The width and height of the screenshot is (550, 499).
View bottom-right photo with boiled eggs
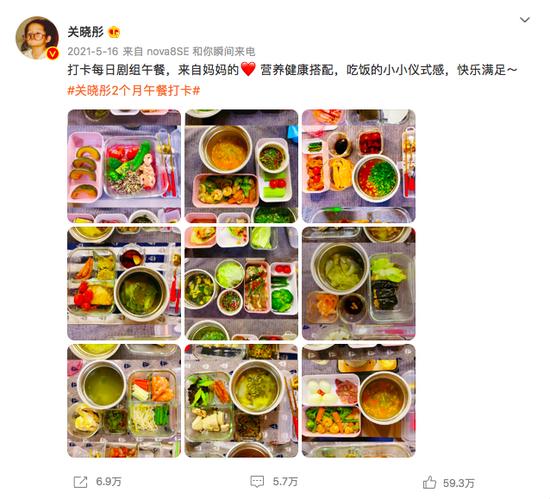coord(359,401)
